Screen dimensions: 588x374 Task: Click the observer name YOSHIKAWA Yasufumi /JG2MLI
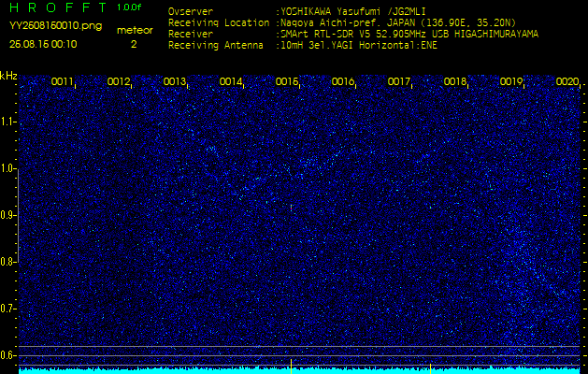[x=352, y=11]
